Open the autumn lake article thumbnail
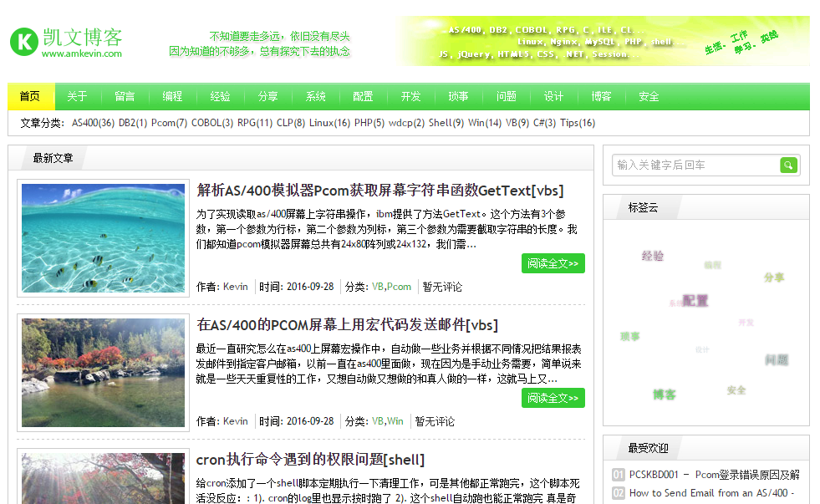820x504 pixels. pyautogui.click(x=103, y=373)
